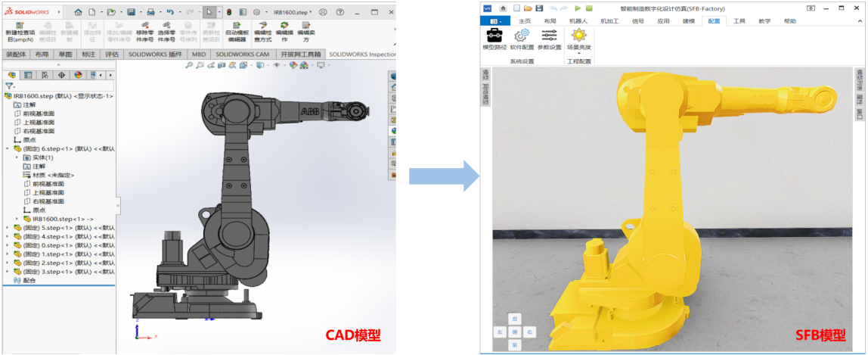Click 后 view button in SFB view cube

514,319
